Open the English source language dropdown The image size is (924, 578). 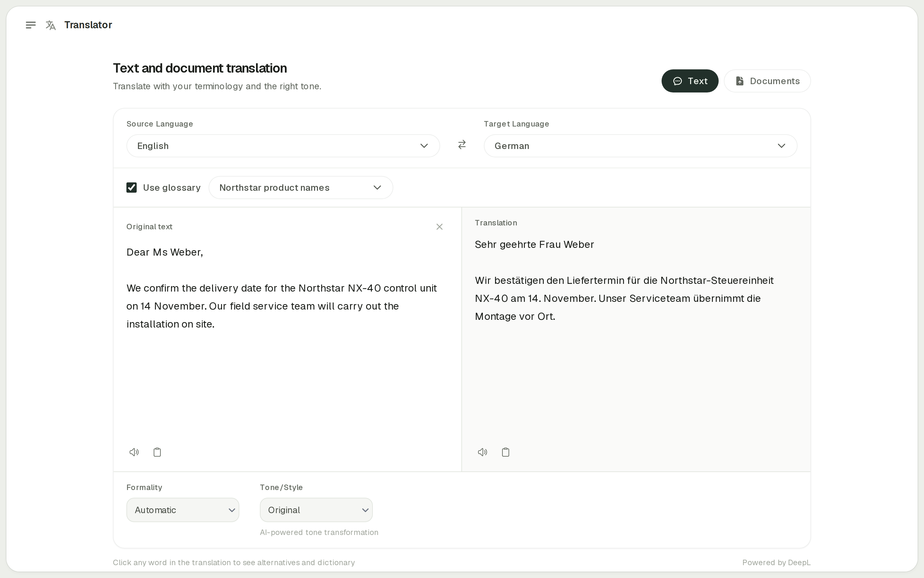point(283,146)
